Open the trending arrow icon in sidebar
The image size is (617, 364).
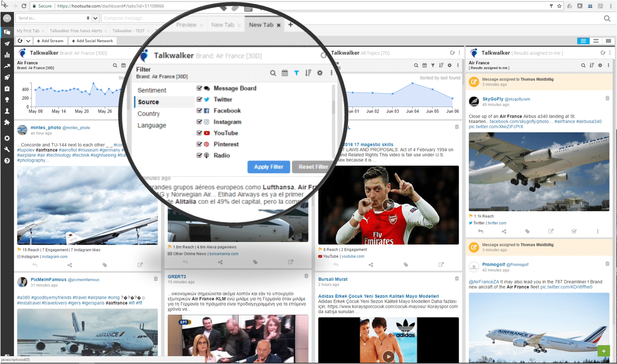pos(7,66)
